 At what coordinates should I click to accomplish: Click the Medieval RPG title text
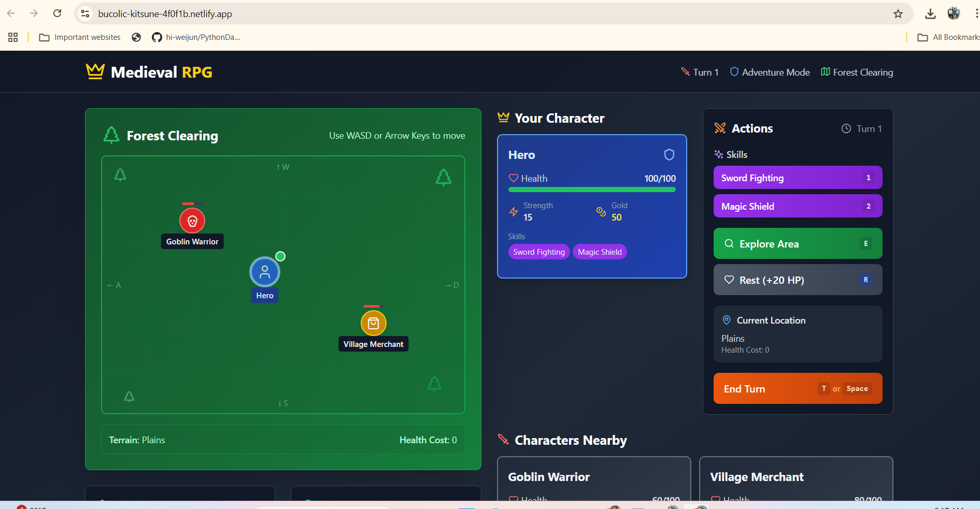click(x=162, y=72)
